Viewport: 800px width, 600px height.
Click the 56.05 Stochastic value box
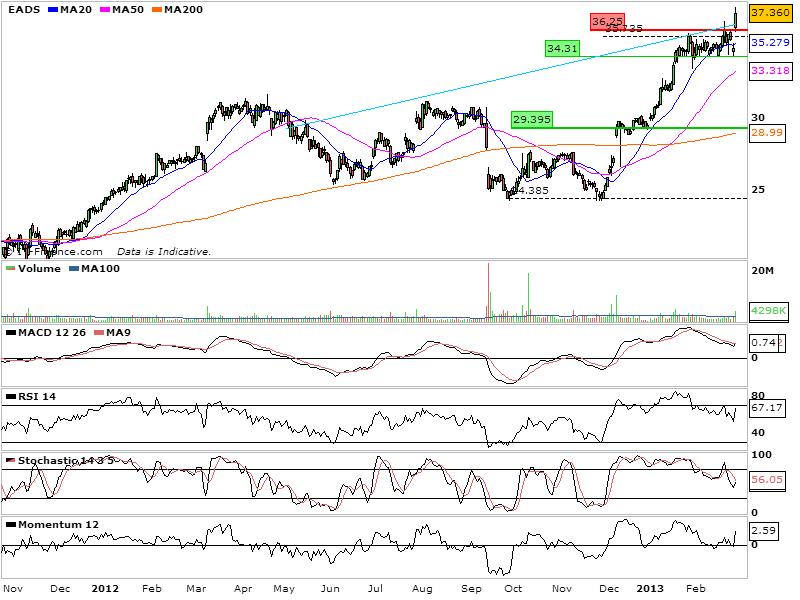[767, 480]
